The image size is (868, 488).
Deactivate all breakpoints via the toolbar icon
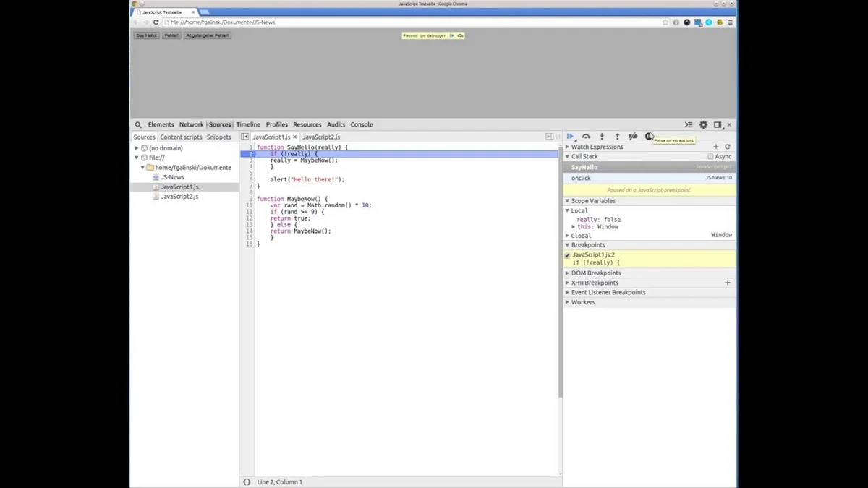click(x=632, y=136)
